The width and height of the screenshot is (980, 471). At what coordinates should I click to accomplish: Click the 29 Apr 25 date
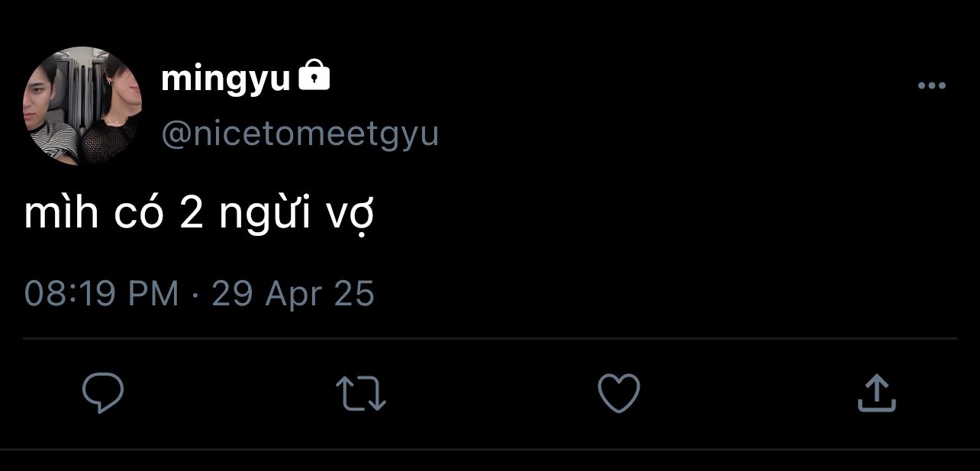click(293, 294)
